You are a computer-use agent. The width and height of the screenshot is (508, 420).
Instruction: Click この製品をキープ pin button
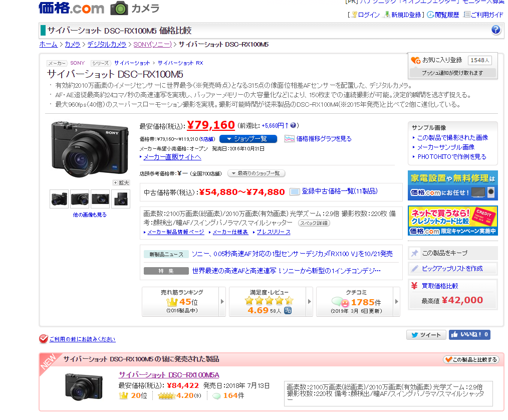(452, 253)
